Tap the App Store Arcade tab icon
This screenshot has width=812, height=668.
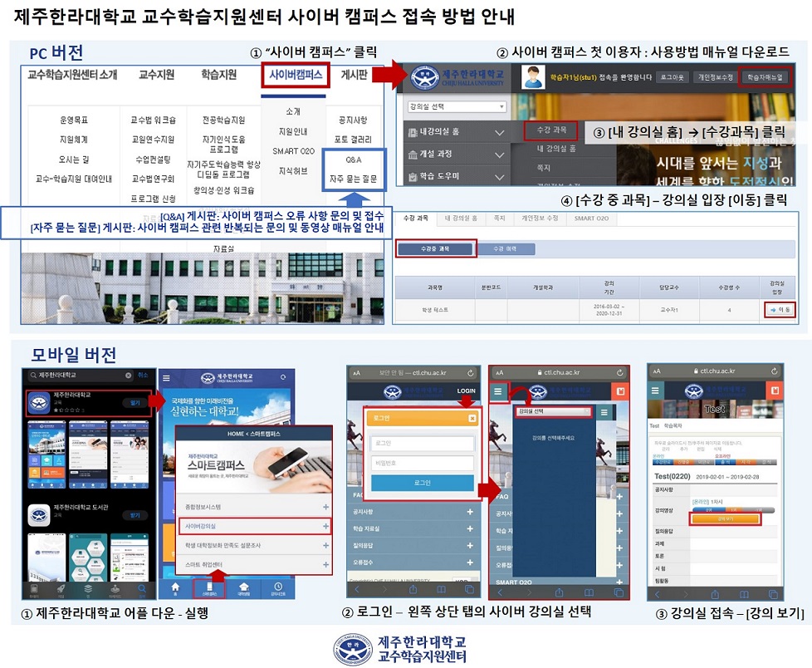(x=115, y=589)
